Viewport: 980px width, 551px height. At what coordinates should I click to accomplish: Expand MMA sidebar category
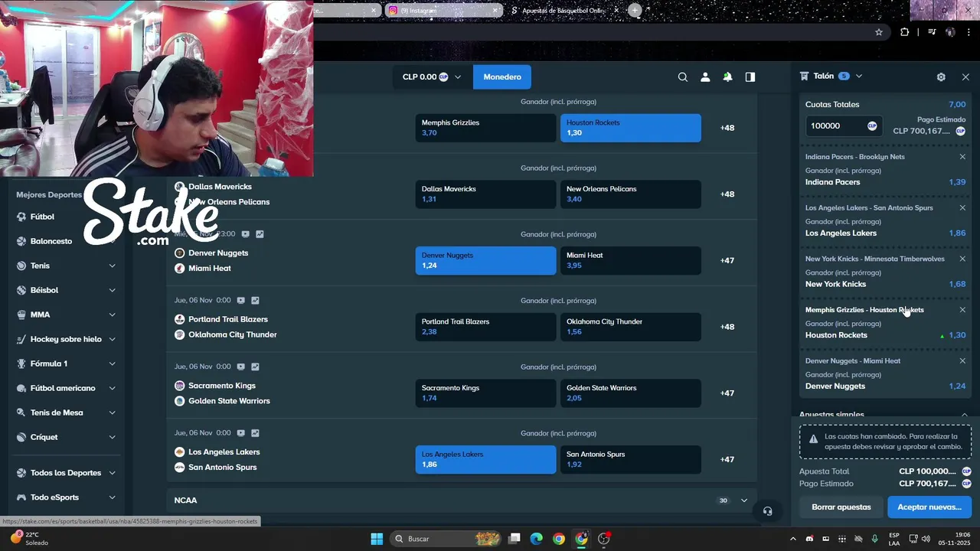(x=112, y=315)
